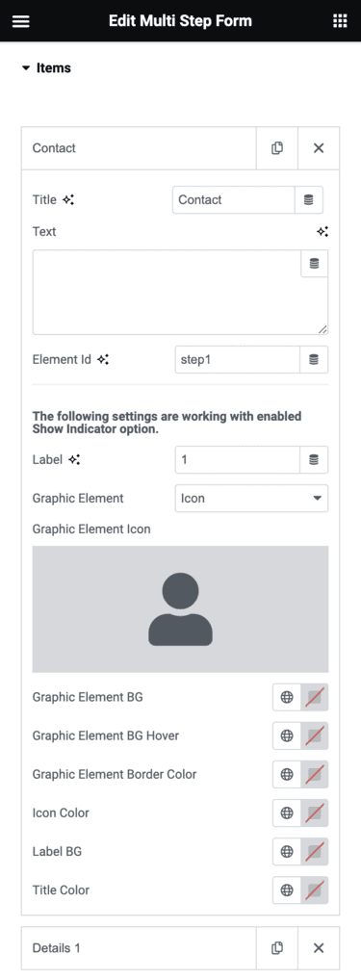Screen dimensions: 361x980
Task: Collapse the Contact item header
Action: click(139, 148)
